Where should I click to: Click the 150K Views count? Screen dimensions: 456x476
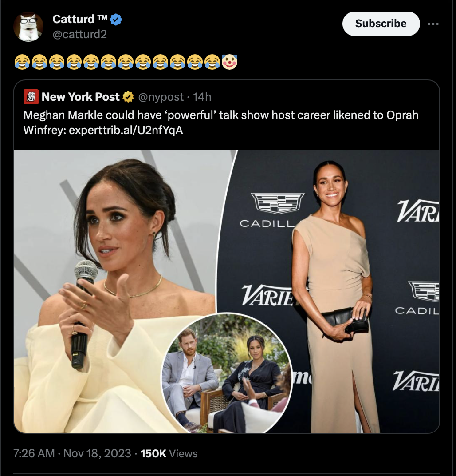click(x=169, y=453)
